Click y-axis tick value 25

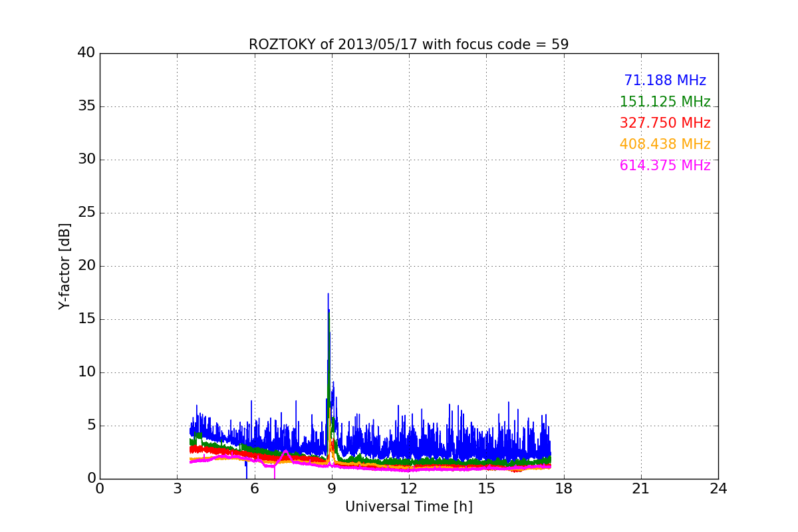click(x=86, y=213)
